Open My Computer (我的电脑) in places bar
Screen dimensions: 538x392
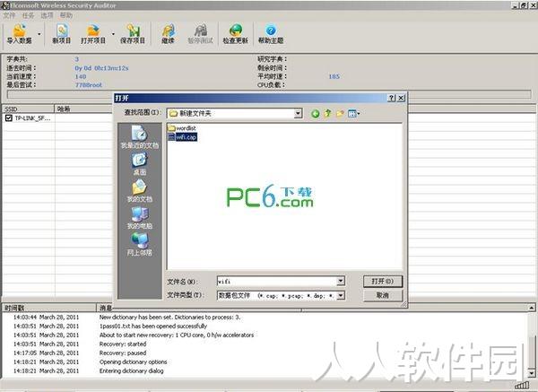coord(139,218)
